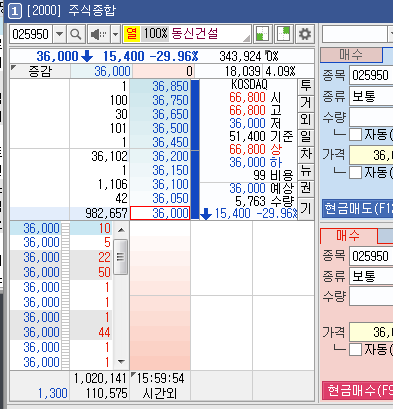
Task: Click the 수량 input in the sell panel
Action: pos(371,117)
